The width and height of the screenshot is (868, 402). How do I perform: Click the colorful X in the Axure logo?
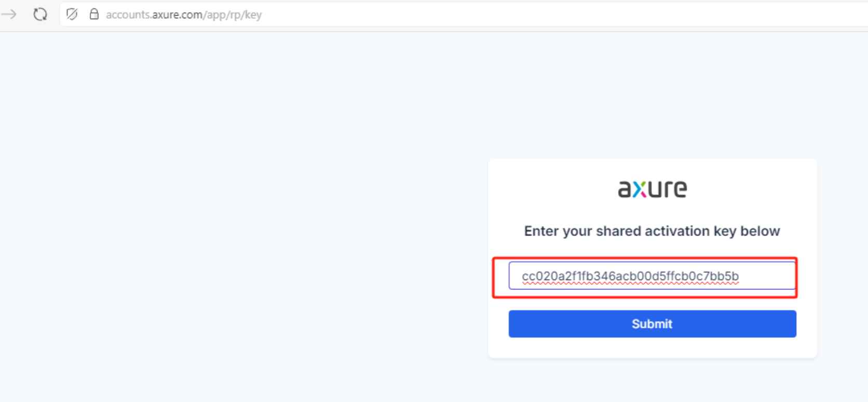(640, 190)
